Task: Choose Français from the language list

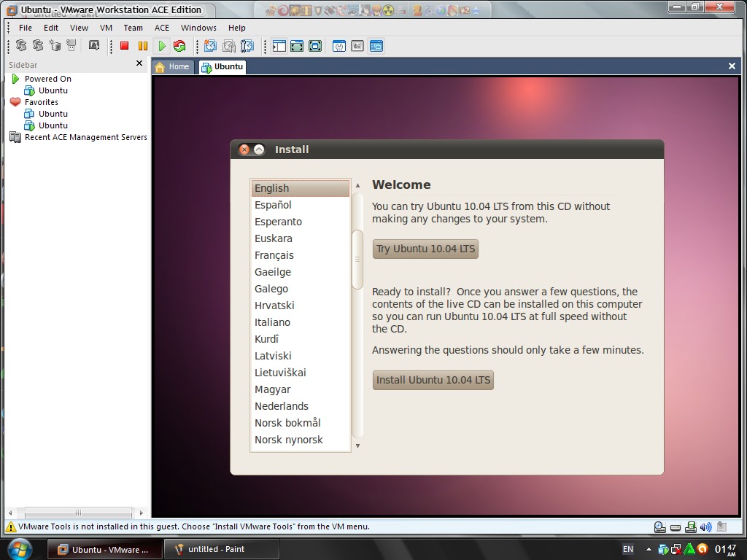Action: [x=300, y=255]
